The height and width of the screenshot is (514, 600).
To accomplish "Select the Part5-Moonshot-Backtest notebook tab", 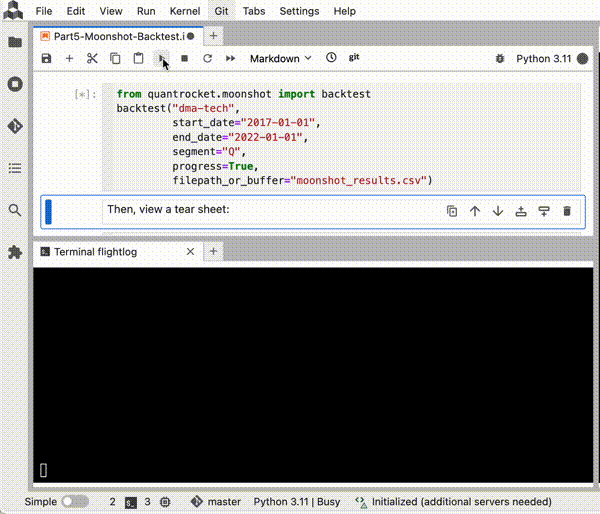I will [x=118, y=36].
